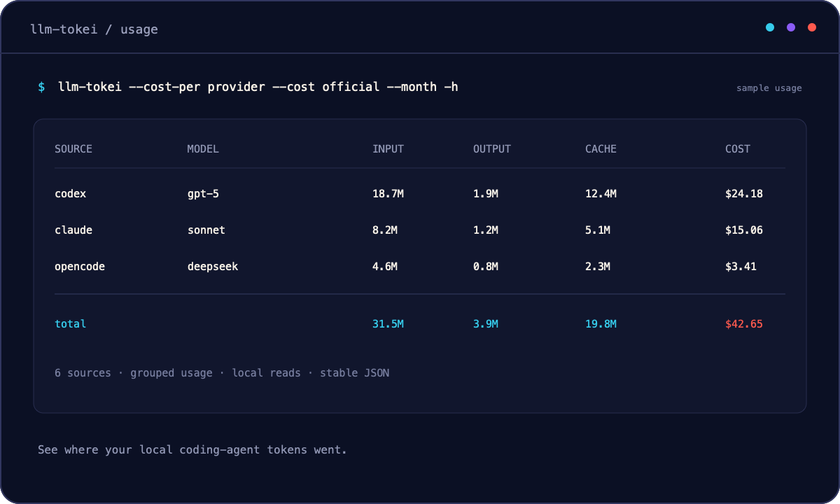
Task: Click the 18.7M input value
Action: [x=388, y=194]
